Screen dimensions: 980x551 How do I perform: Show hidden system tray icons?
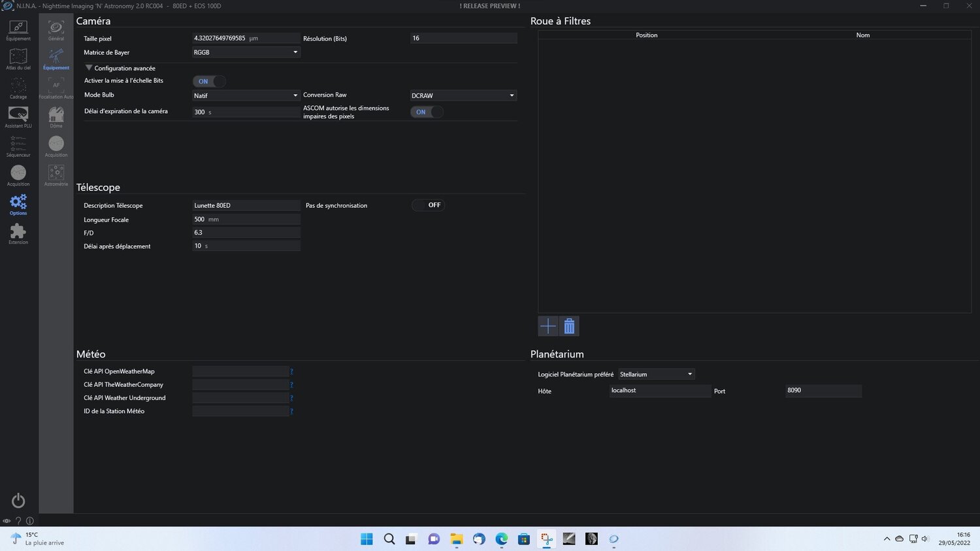click(887, 539)
